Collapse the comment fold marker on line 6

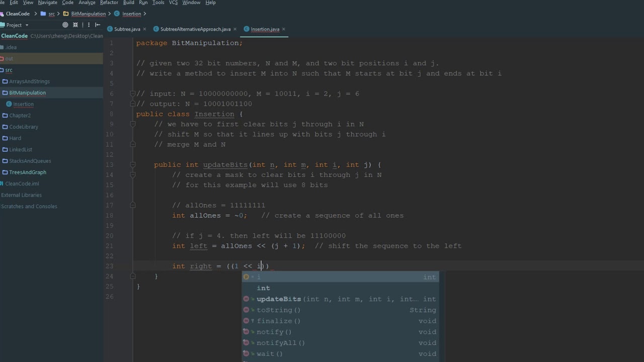coord(133,94)
